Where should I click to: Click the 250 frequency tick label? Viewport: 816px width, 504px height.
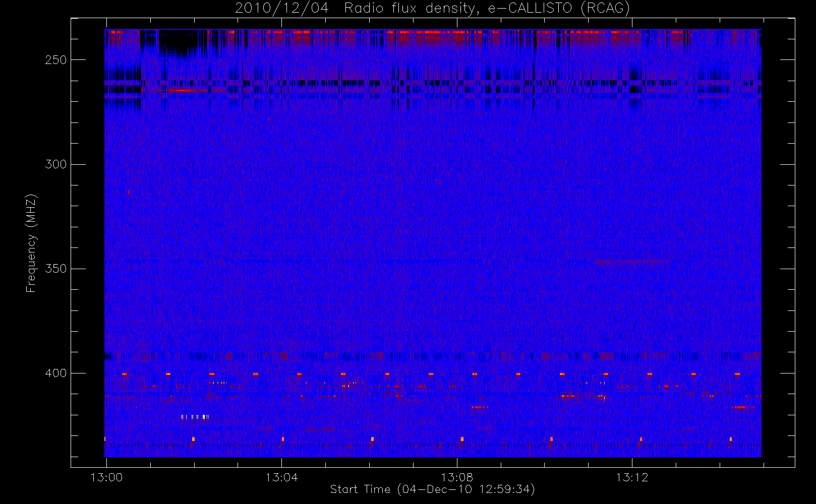55,60
